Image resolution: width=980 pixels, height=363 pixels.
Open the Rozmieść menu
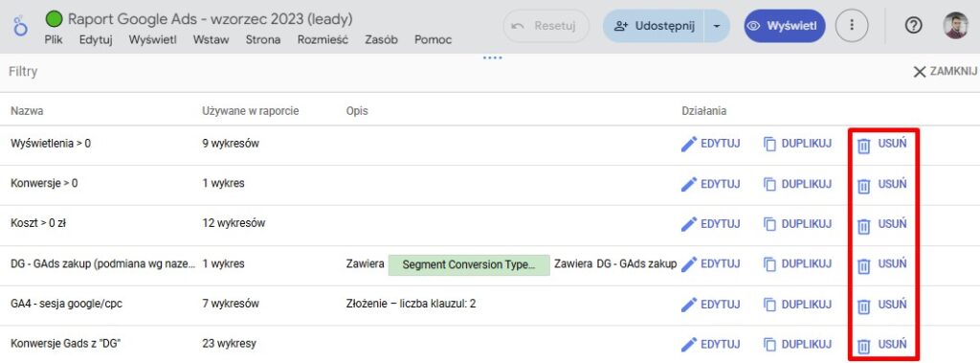[323, 40]
